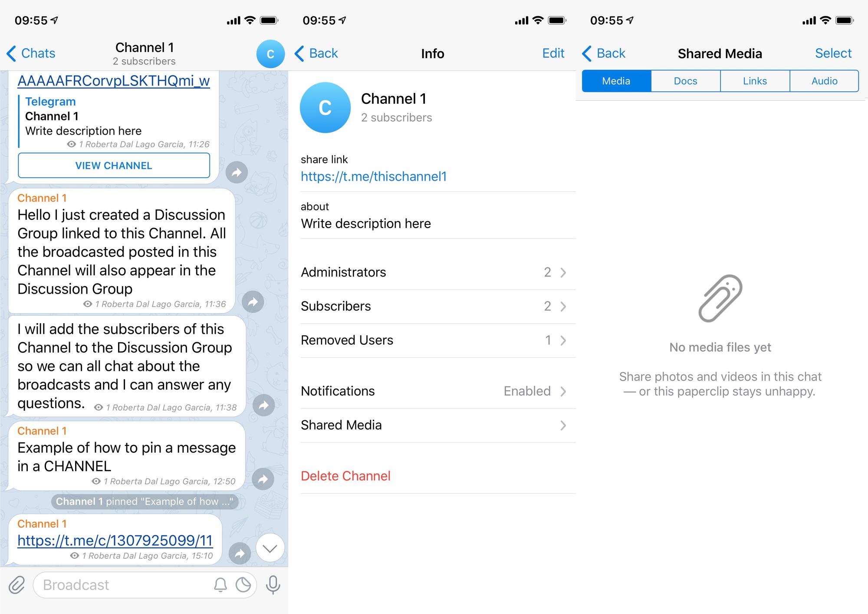868x614 pixels.
Task: Select the Docs tab in Shared Media
Action: (x=685, y=81)
